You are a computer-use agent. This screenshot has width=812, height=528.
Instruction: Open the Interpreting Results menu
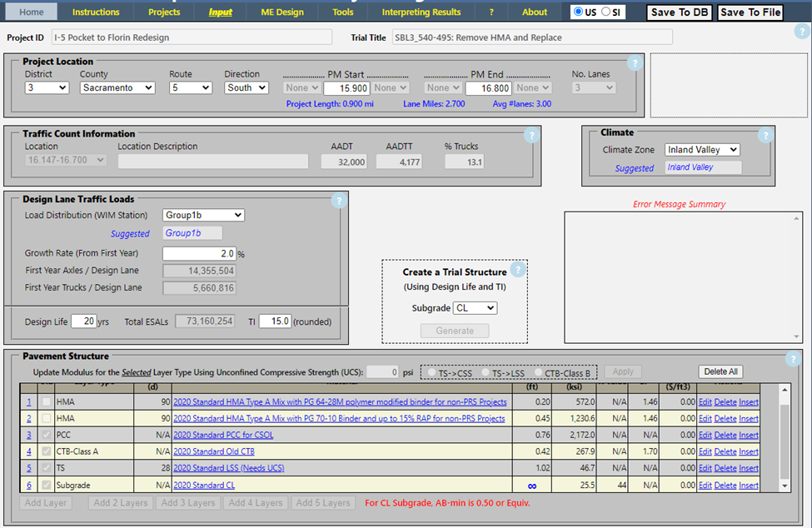tap(421, 12)
